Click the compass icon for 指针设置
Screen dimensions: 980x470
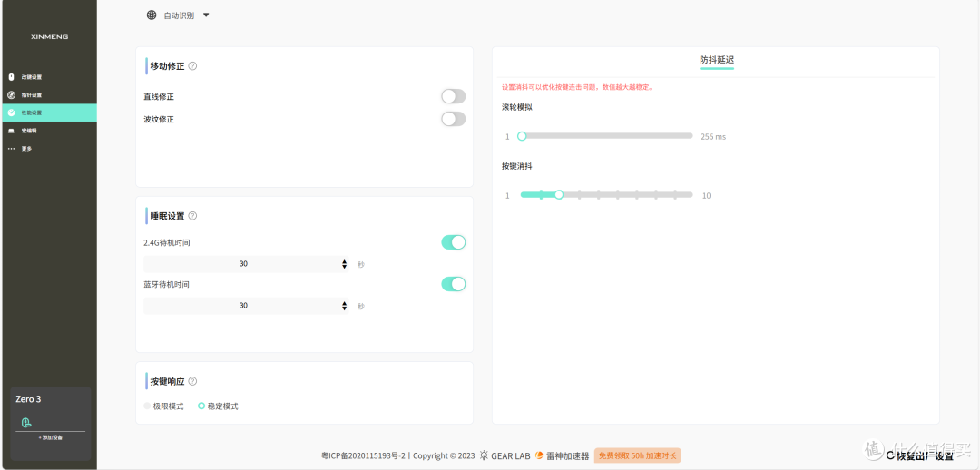(11, 95)
